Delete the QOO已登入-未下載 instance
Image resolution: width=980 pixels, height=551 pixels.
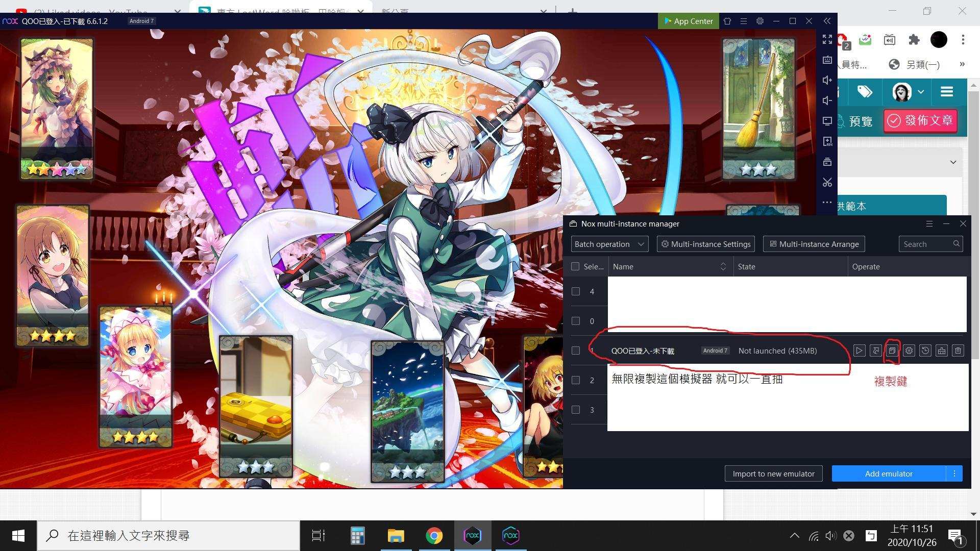[x=958, y=350]
